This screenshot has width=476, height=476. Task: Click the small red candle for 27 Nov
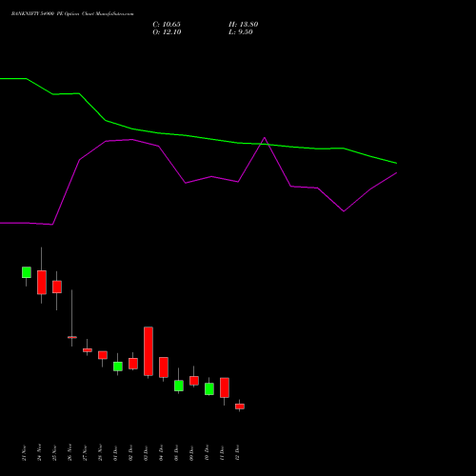[x=88, y=350]
